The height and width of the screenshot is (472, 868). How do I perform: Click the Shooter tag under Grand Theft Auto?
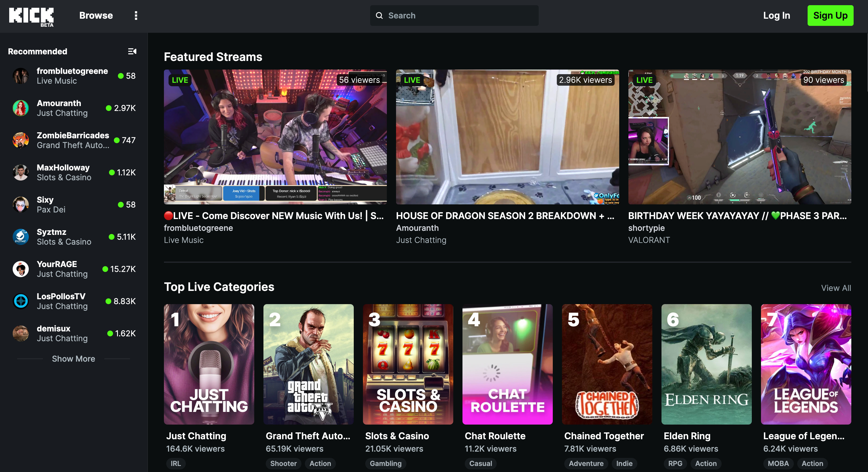pyautogui.click(x=283, y=463)
